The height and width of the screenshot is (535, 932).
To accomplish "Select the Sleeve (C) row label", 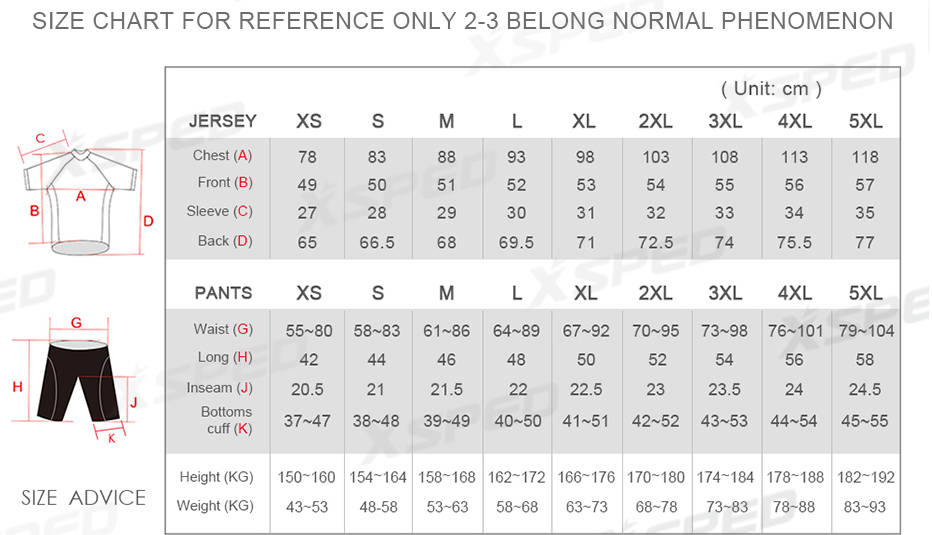I will click(219, 211).
